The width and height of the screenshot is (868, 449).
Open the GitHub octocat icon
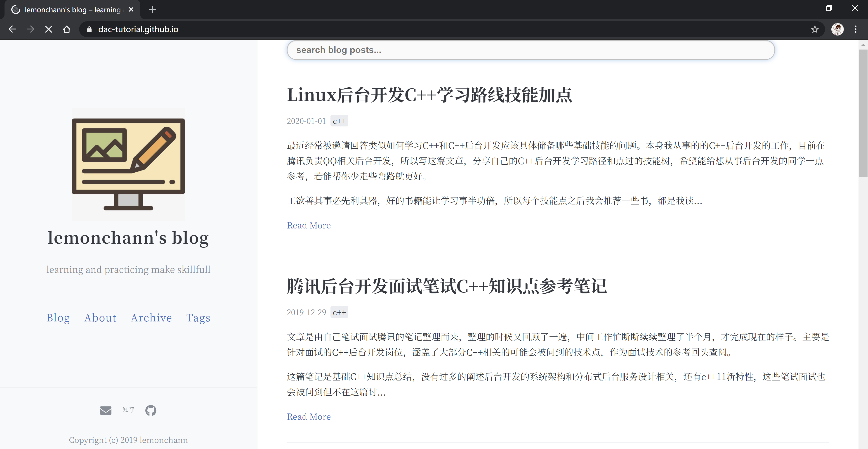tap(151, 410)
